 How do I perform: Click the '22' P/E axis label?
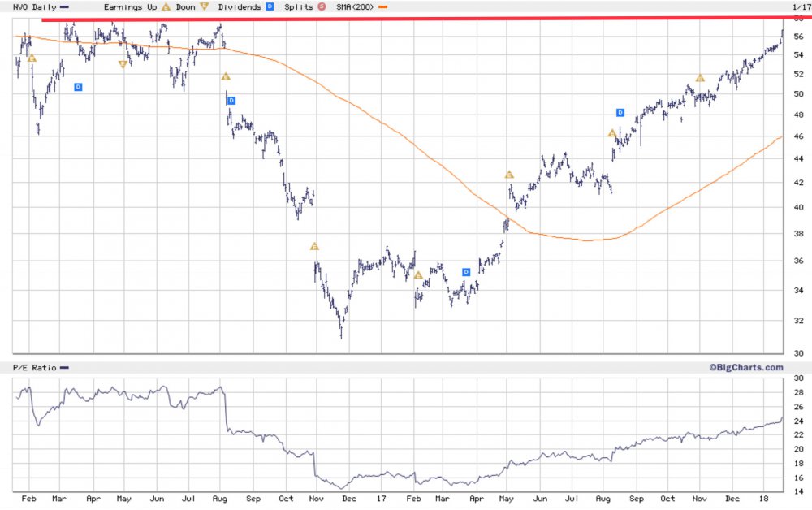click(x=798, y=435)
